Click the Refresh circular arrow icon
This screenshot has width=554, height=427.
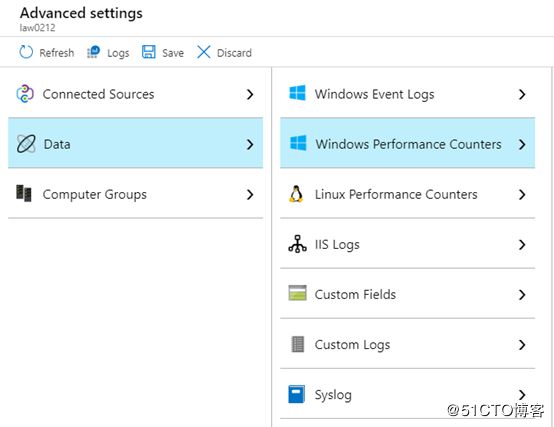(26, 52)
